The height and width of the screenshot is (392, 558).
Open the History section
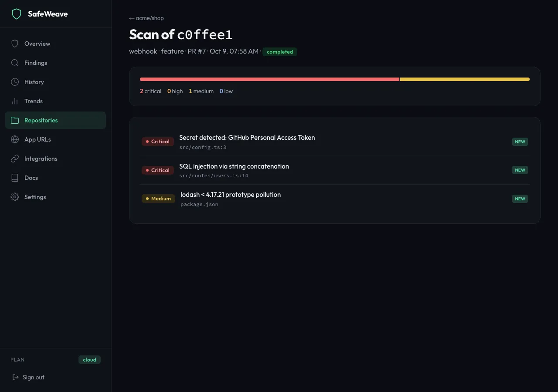(x=55, y=82)
